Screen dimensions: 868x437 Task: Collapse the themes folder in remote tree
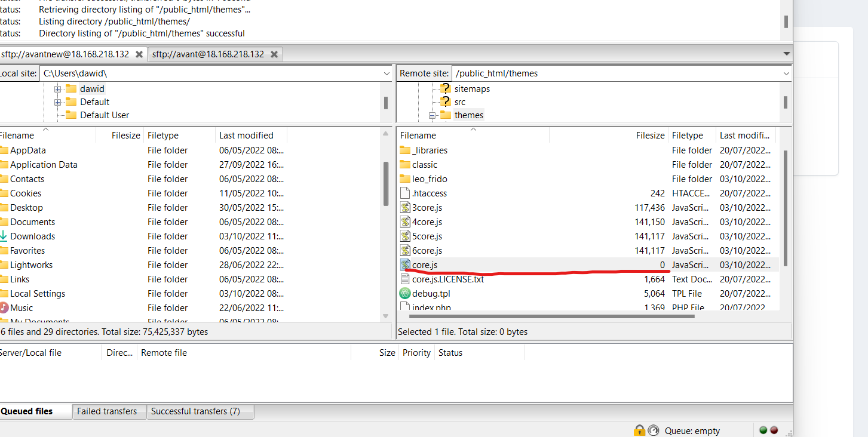tap(432, 115)
